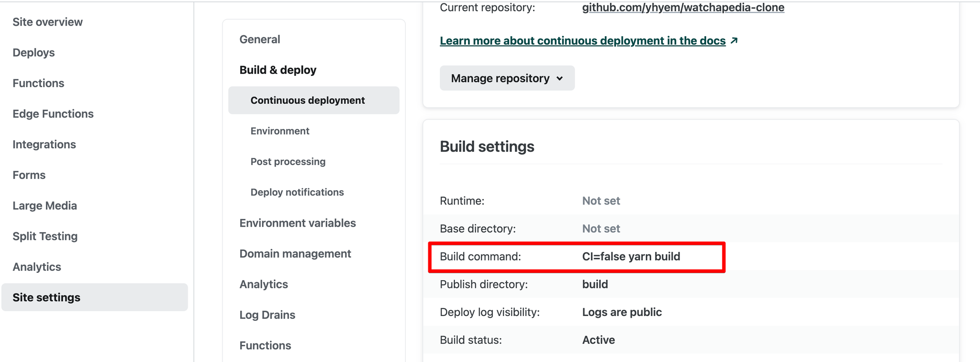Open Domain management settings
This screenshot has height=362, width=980.
[295, 254]
